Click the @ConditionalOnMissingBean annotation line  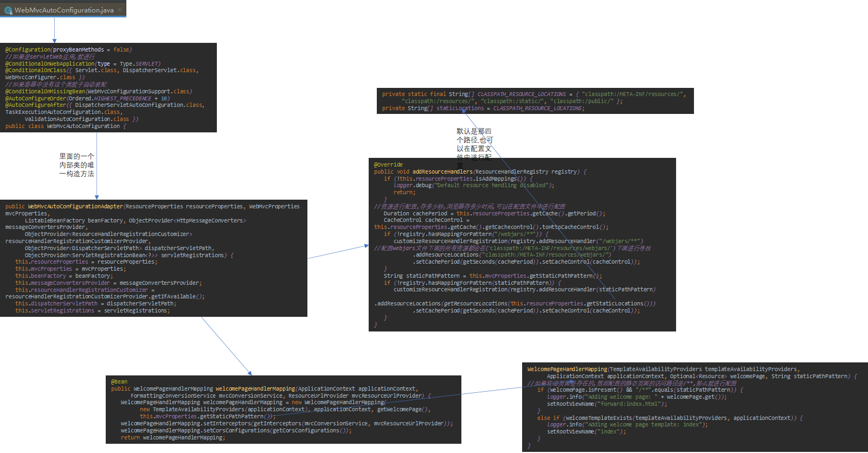[x=98, y=91]
